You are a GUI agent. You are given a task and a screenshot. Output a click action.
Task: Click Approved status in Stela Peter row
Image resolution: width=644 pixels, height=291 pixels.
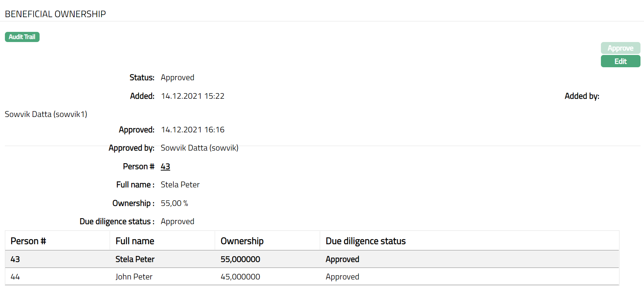(x=342, y=259)
